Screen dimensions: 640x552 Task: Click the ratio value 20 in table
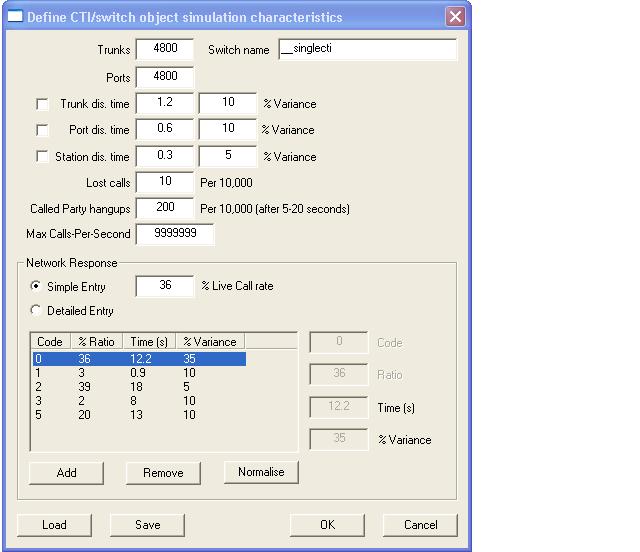click(x=84, y=415)
